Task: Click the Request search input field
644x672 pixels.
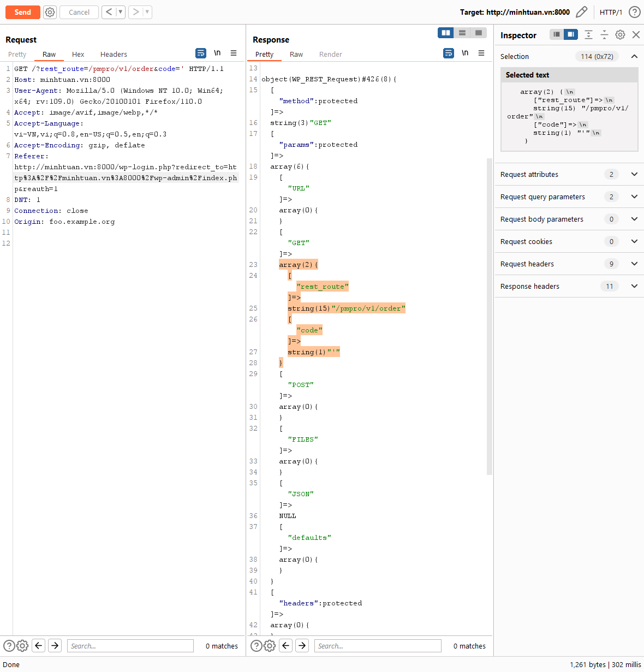Action: 130,646
